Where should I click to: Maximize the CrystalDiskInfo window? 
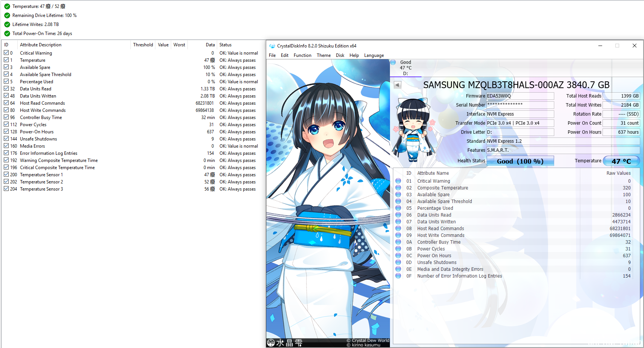point(617,46)
